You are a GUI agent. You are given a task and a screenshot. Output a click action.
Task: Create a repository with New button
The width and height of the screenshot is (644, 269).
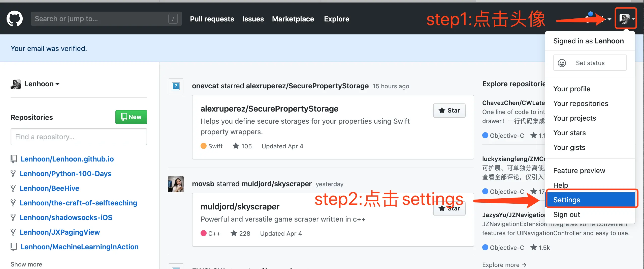click(131, 117)
